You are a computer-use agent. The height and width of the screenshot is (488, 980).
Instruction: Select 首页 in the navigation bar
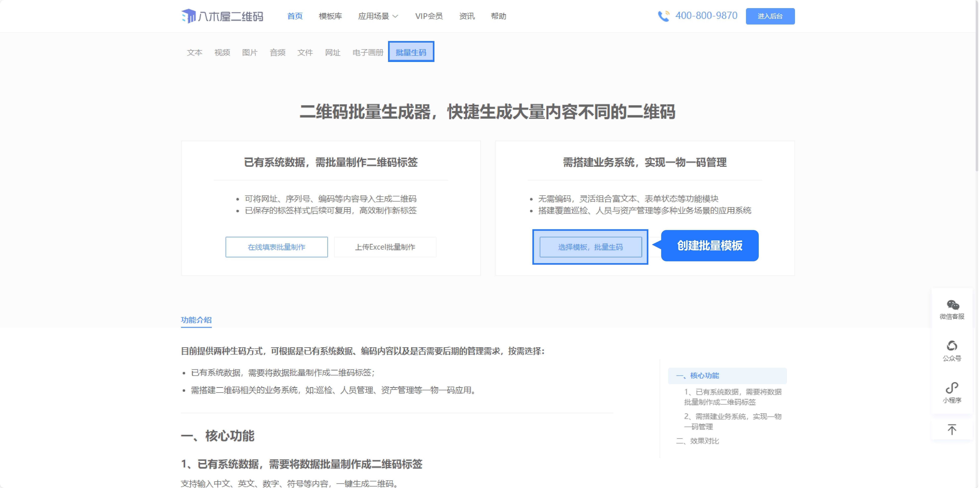(x=295, y=16)
